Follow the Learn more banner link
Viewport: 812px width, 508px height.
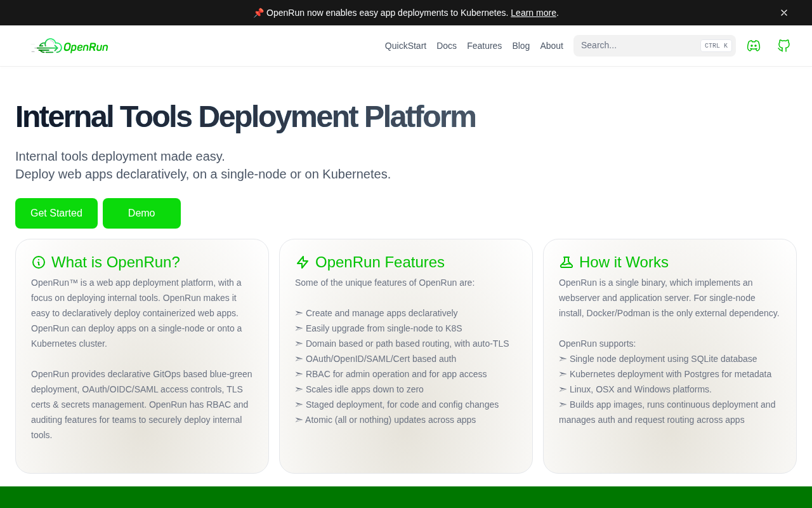(x=533, y=13)
